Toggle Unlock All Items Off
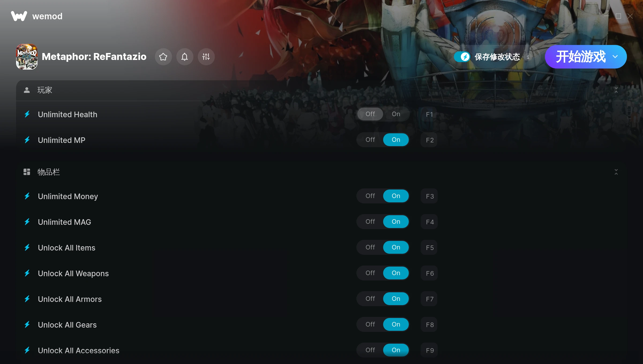This screenshot has height=364, width=643. (x=370, y=247)
